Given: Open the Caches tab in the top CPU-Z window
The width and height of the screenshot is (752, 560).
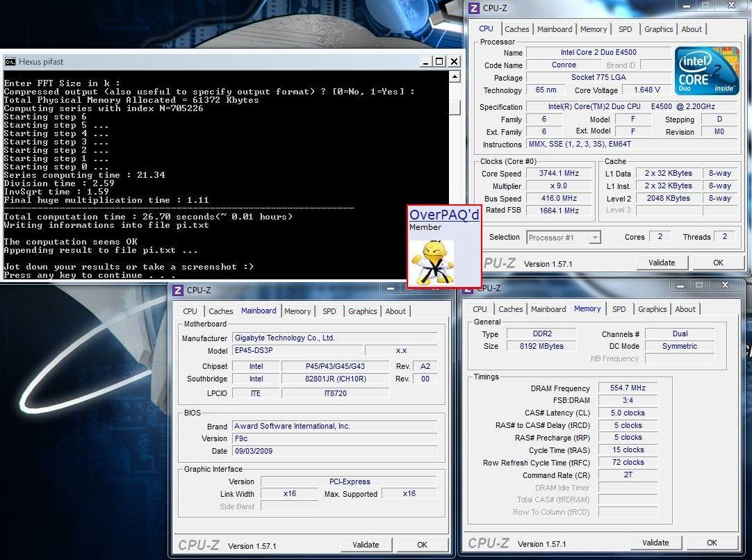Looking at the screenshot, I should [x=516, y=29].
